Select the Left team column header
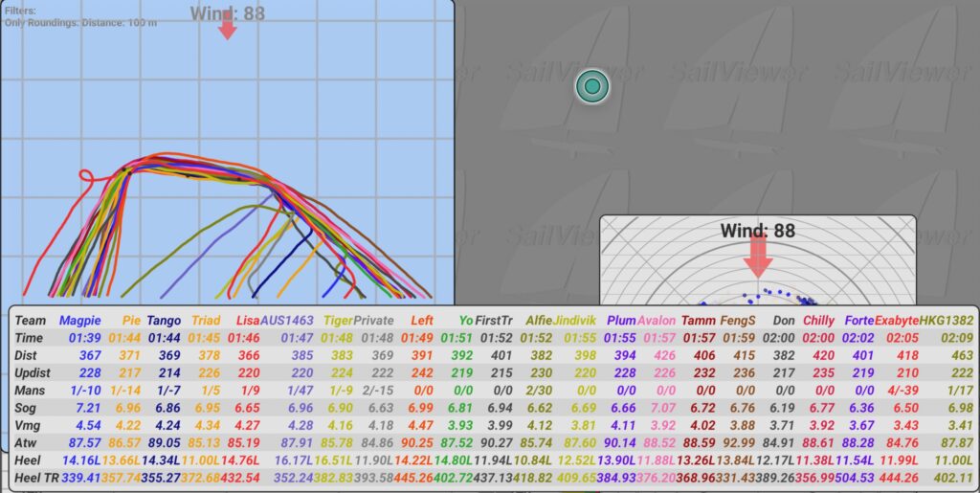This screenshot has width=980, height=493. pos(422,321)
